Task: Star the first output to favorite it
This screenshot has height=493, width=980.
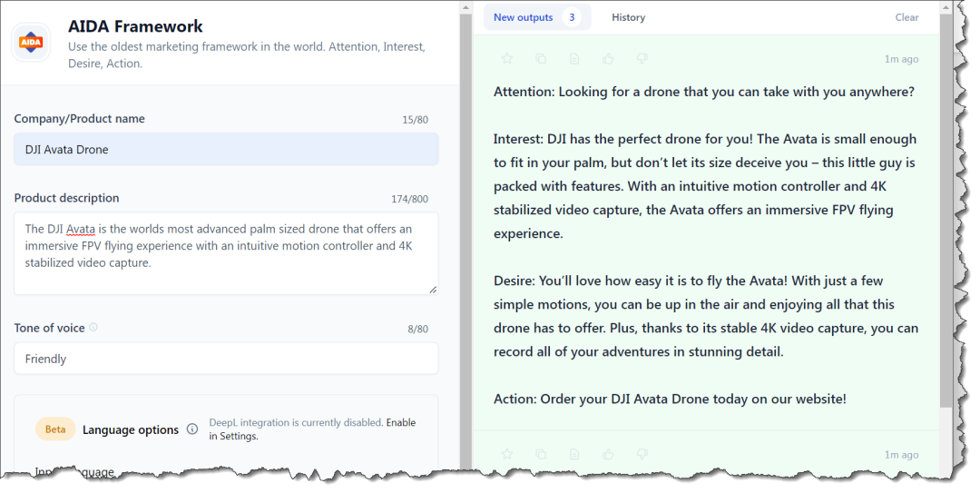Action: point(507,59)
